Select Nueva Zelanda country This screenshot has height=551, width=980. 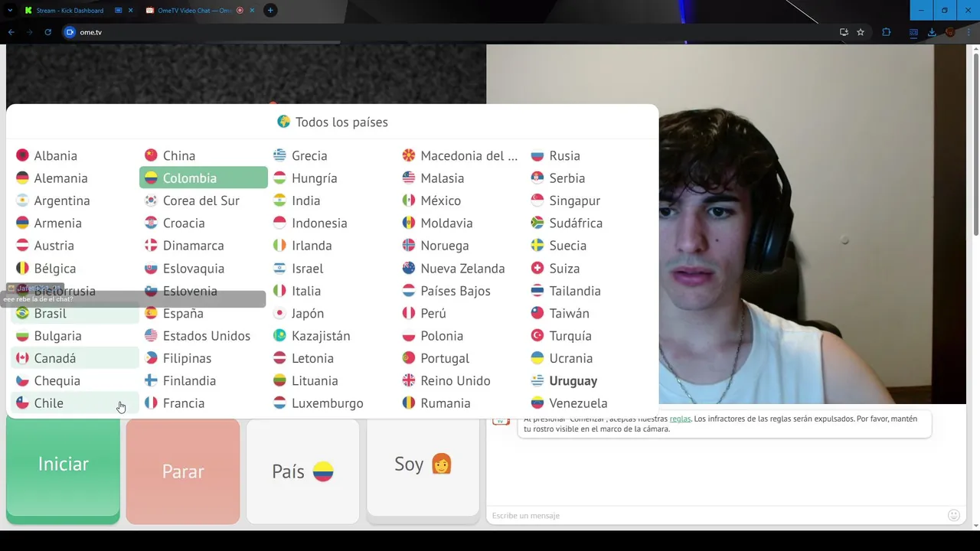(x=460, y=268)
